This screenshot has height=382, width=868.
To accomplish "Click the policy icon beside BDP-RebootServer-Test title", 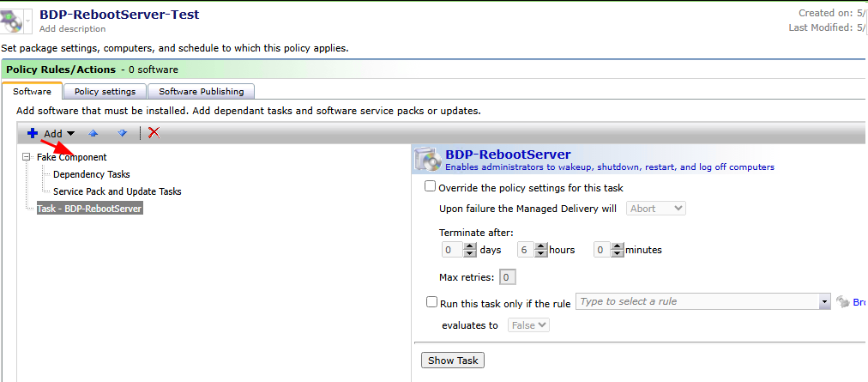I will click(12, 21).
